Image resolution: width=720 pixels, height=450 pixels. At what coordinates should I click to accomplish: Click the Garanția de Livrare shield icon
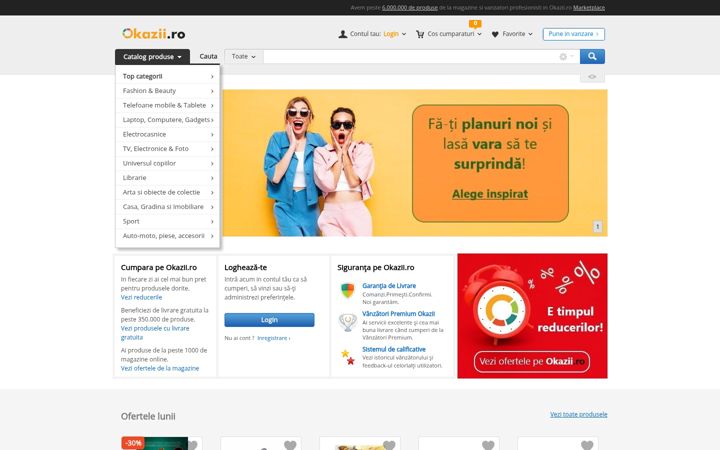348,290
